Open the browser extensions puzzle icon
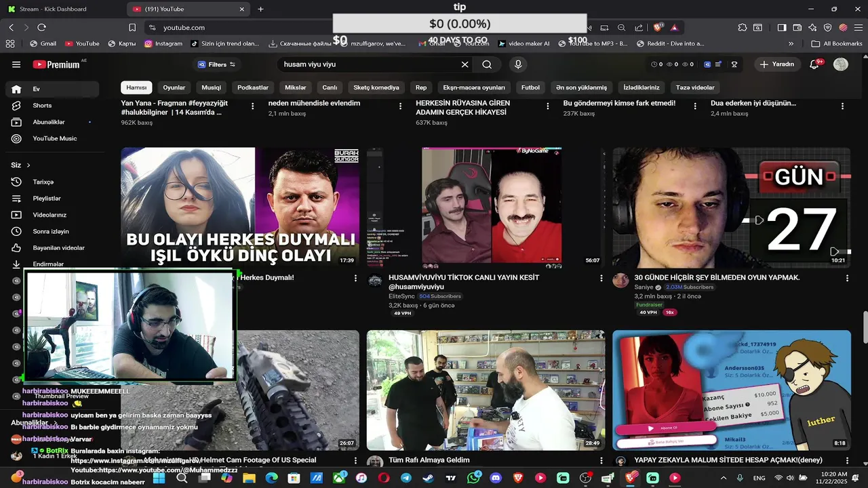The height and width of the screenshot is (488, 868). pyautogui.click(x=743, y=27)
